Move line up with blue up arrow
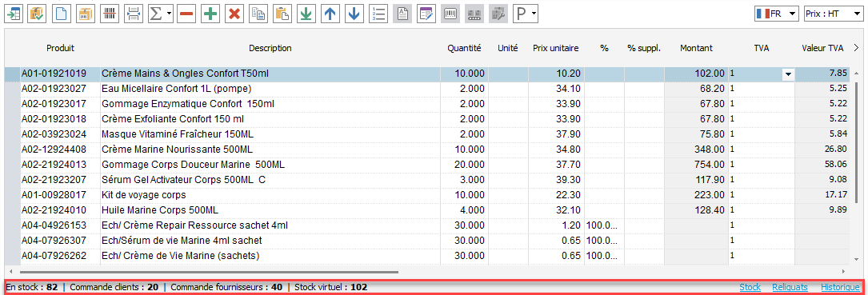The image size is (868, 295). (x=330, y=14)
